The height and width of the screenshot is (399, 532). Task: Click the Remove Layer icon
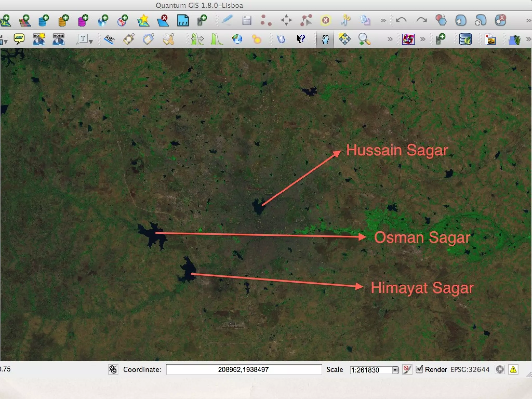(163, 21)
